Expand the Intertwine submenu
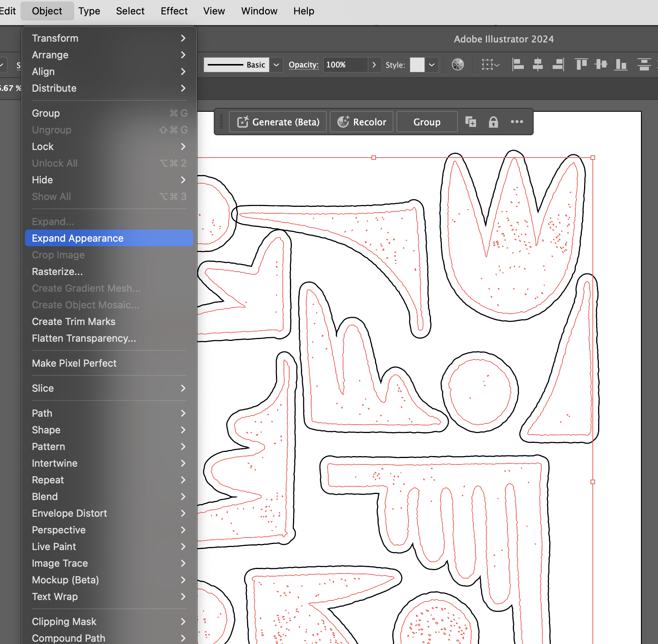 [109, 463]
